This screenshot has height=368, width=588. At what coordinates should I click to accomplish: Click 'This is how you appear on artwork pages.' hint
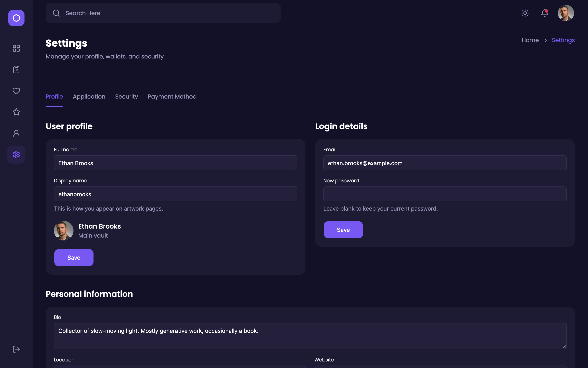tap(108, 209)
